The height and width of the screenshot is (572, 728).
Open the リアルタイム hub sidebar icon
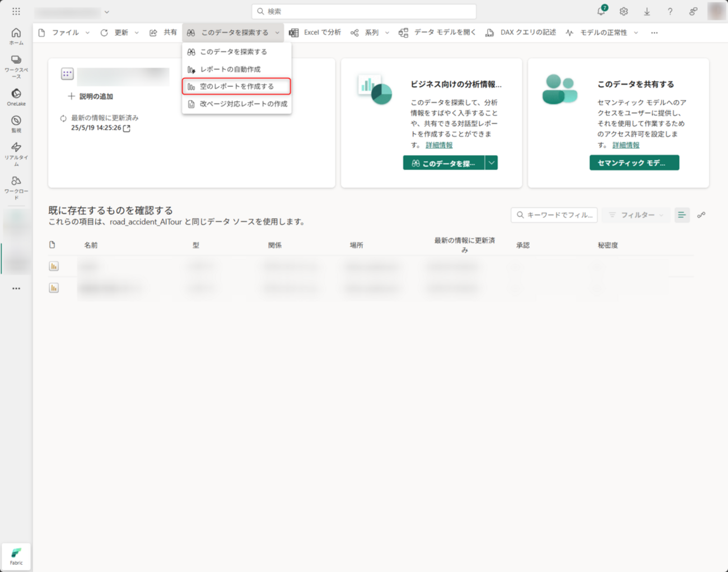click(16, 152)
